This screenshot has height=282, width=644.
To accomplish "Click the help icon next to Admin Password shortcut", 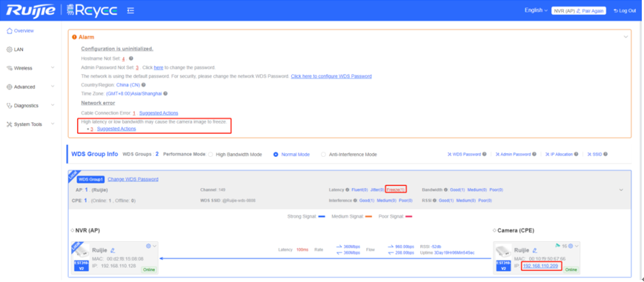I will 534,155.
